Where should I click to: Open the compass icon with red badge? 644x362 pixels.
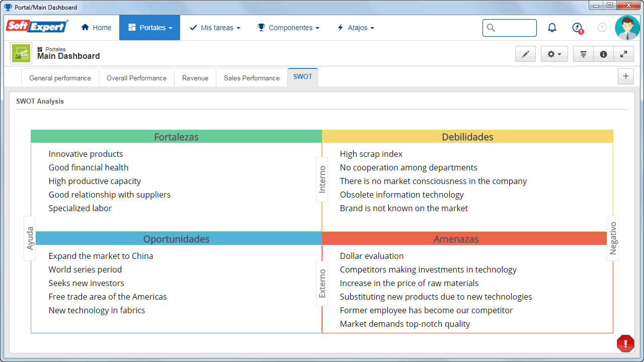pos(578,28)
